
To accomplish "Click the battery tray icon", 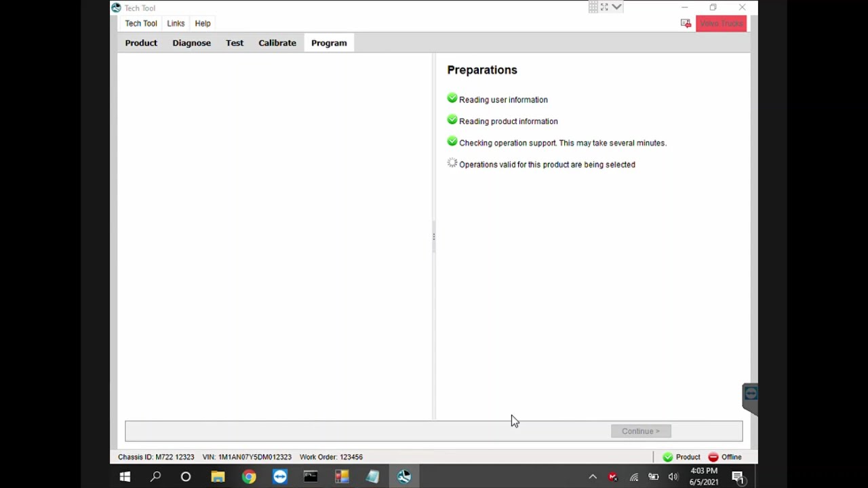I will 654,477.
